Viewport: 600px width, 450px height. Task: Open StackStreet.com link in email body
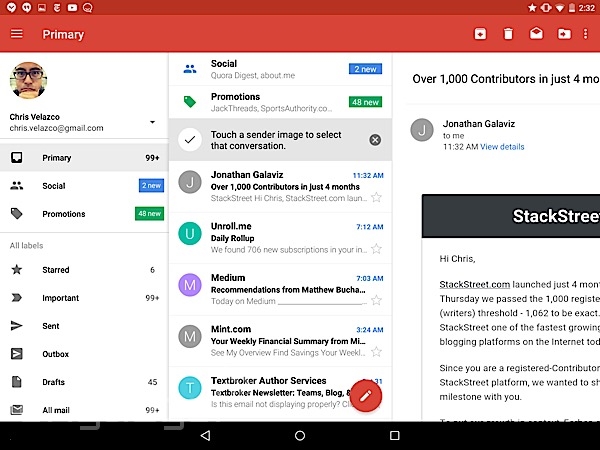pyautogui.click(x=474, y=284)
